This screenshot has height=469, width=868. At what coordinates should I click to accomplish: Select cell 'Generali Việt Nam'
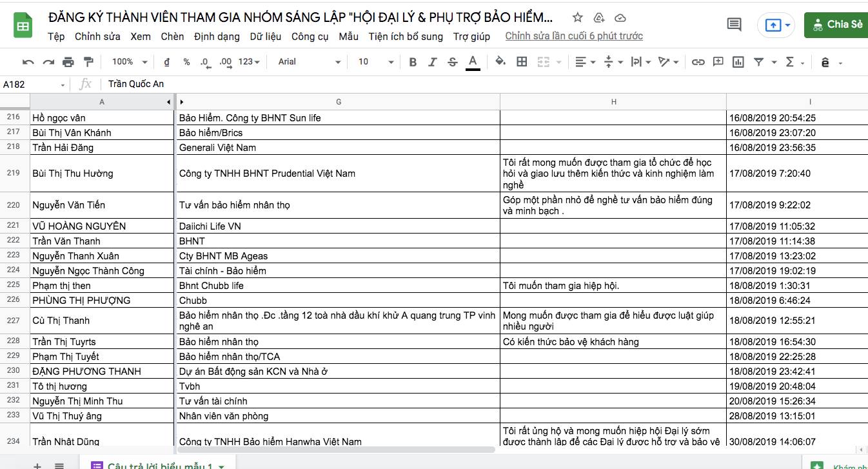point(338,147)
